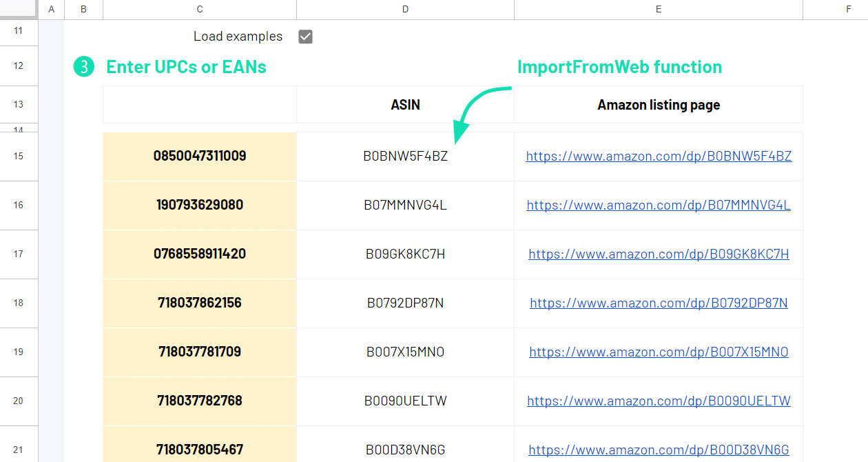Select column E header

(659, 9)
